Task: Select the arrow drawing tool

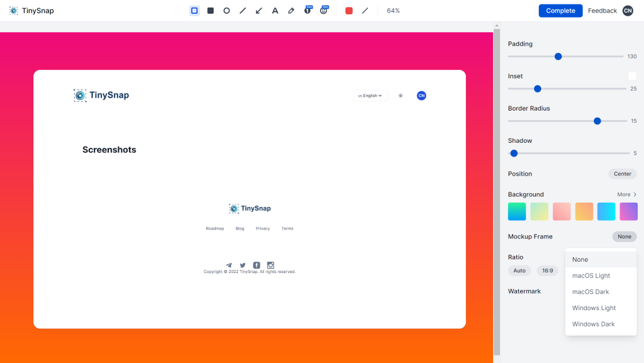Action: click(259, 11)
